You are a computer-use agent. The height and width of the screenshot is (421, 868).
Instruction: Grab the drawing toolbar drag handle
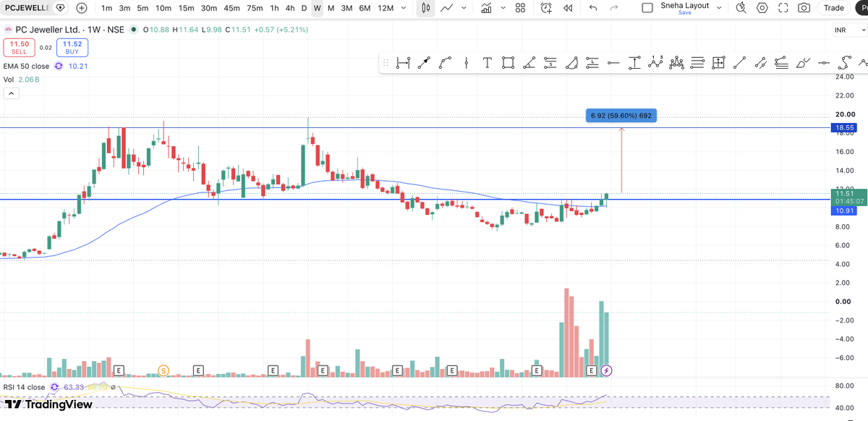[386, 63]
